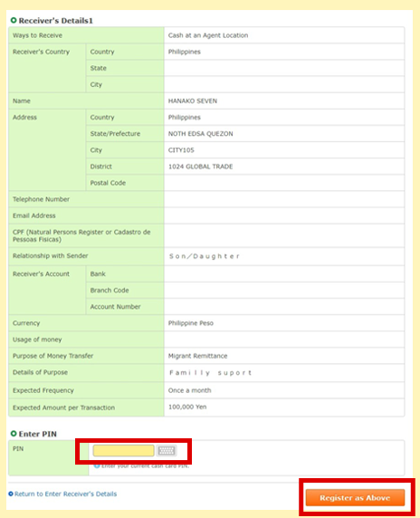
Task: Click green circle icon beside Enter PIN heading
Action: coord(14,434)
